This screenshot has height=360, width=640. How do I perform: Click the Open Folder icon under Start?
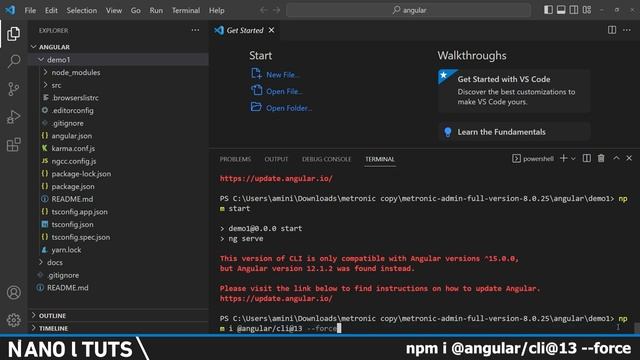pos(256,107)
